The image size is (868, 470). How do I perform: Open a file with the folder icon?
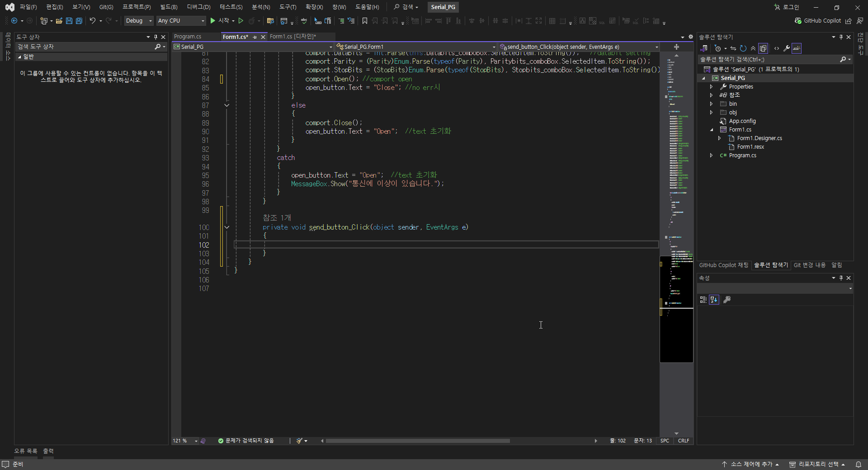click(59, 21)
